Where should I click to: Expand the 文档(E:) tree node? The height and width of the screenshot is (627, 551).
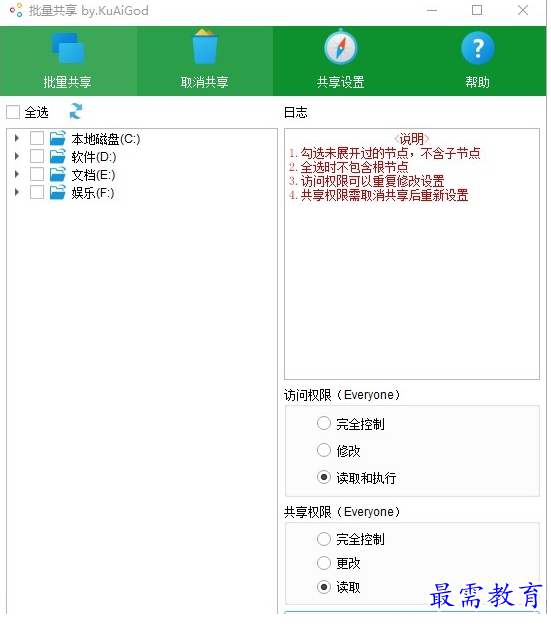click(x=17, y=174)
